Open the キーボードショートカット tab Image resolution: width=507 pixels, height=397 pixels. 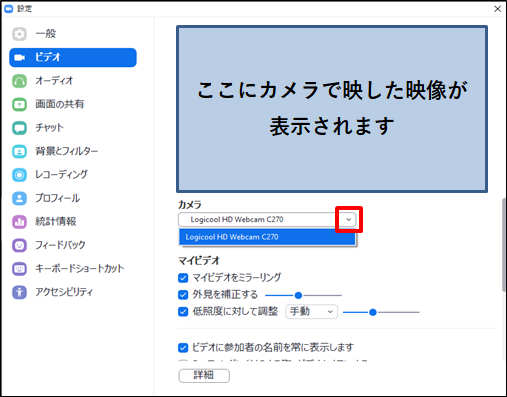click(x=73, y=269)
